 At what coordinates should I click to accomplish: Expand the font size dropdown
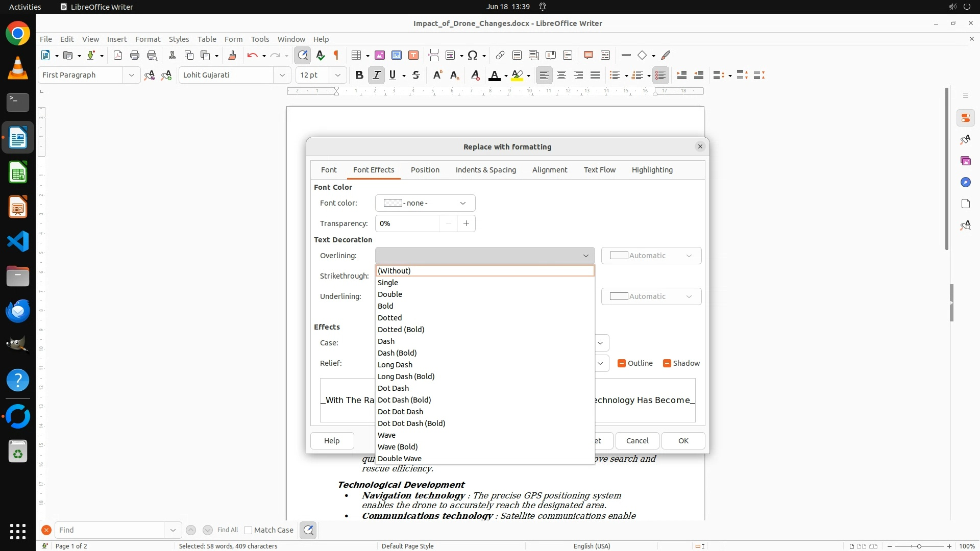[x=337, y=75]
